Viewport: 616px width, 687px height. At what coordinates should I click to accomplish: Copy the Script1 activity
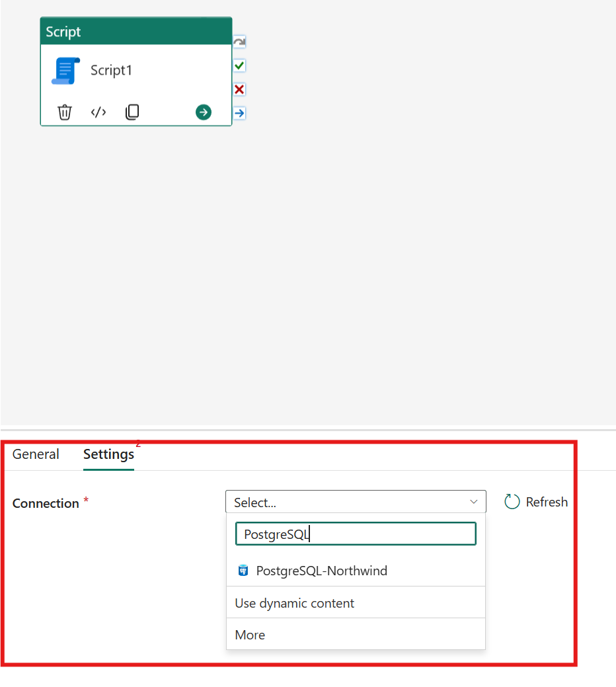[132, 112]
